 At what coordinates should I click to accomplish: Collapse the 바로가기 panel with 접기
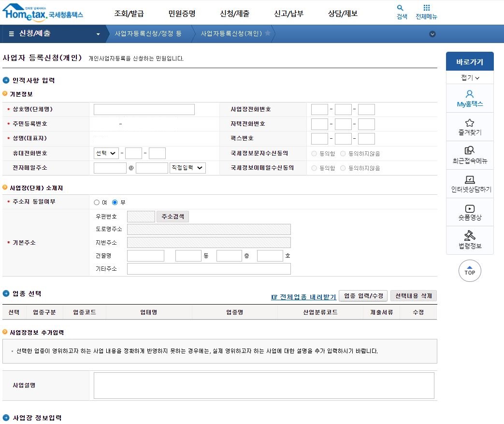[x=470, y=77]
